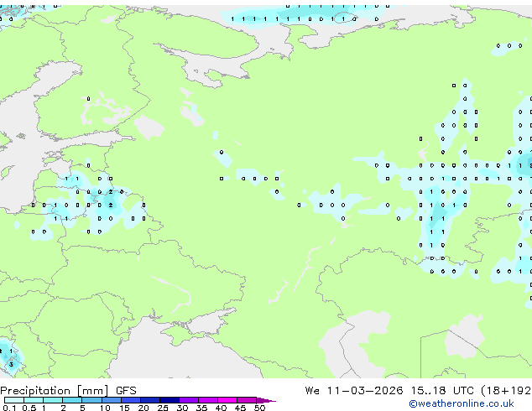Image resolution: width=532 pixels, height=411 pixels.
Task: Click the precipitation value 3 on the map
Action: point(11,365)
